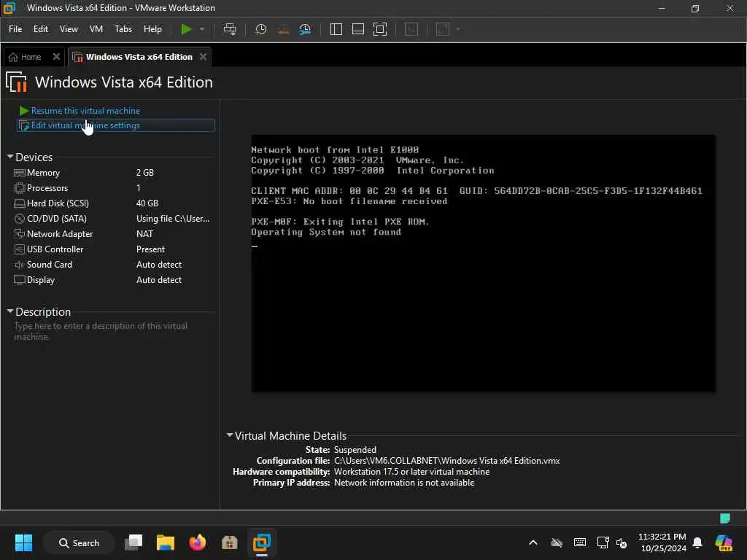Open the Edit menu
Image resolution: width=747 pixels, height=560 pixels.
click(41, 29)
